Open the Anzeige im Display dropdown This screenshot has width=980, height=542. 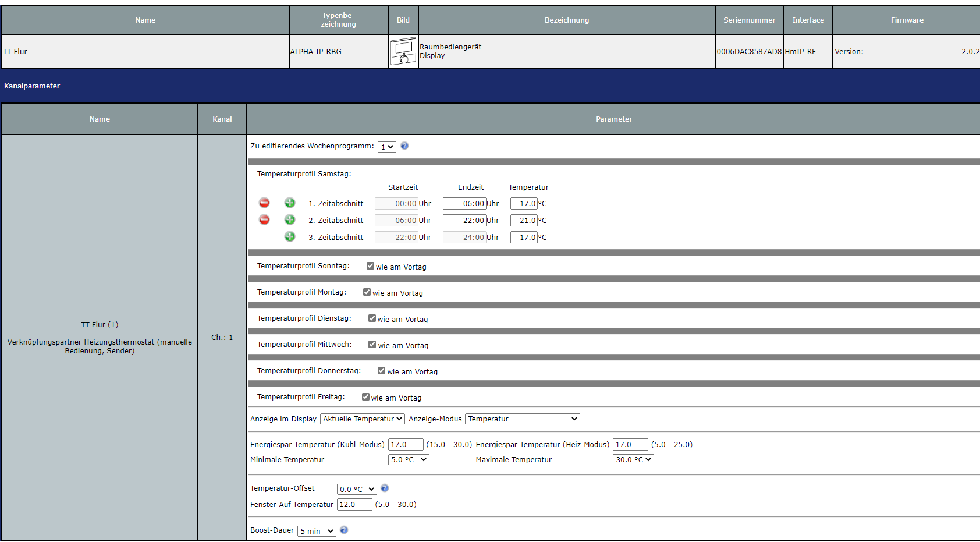(363, 419)
